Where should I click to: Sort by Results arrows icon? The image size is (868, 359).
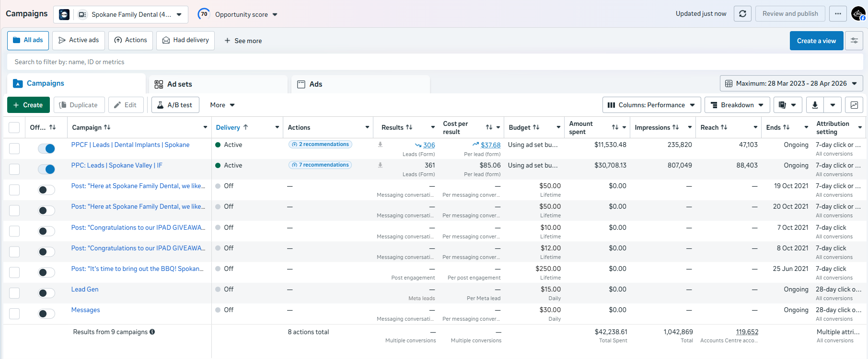(409, 127)
